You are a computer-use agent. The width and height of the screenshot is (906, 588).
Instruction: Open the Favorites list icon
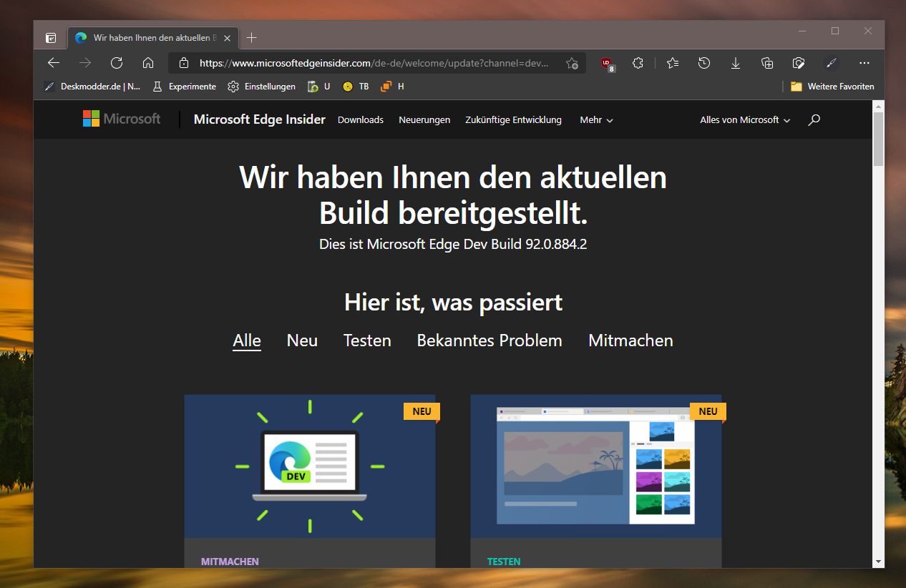click(x=673, y=63)
